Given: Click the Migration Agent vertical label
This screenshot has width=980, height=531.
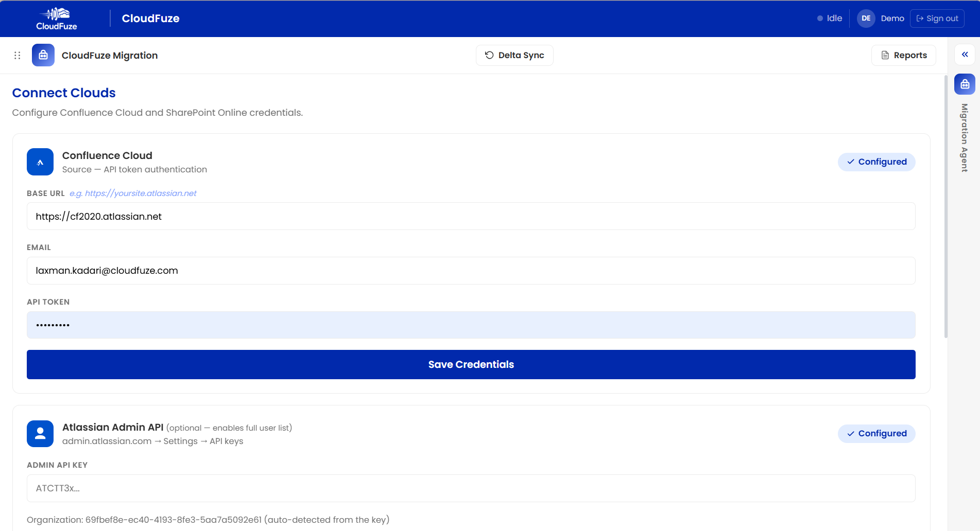Looking at the screenshot, I should click(x=965, y=137).
